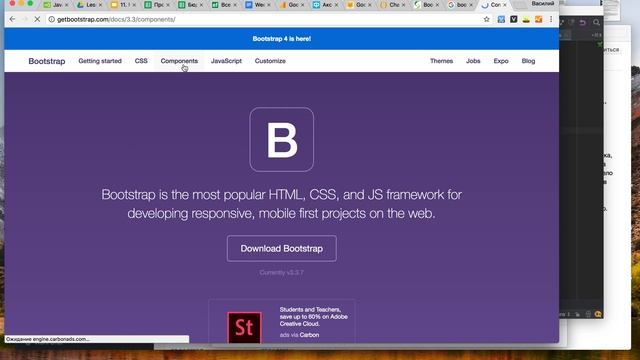Click the 'Bootstrap 4 is here!' banner
This screenshot has height=360, width=640.
click(282, 39)
